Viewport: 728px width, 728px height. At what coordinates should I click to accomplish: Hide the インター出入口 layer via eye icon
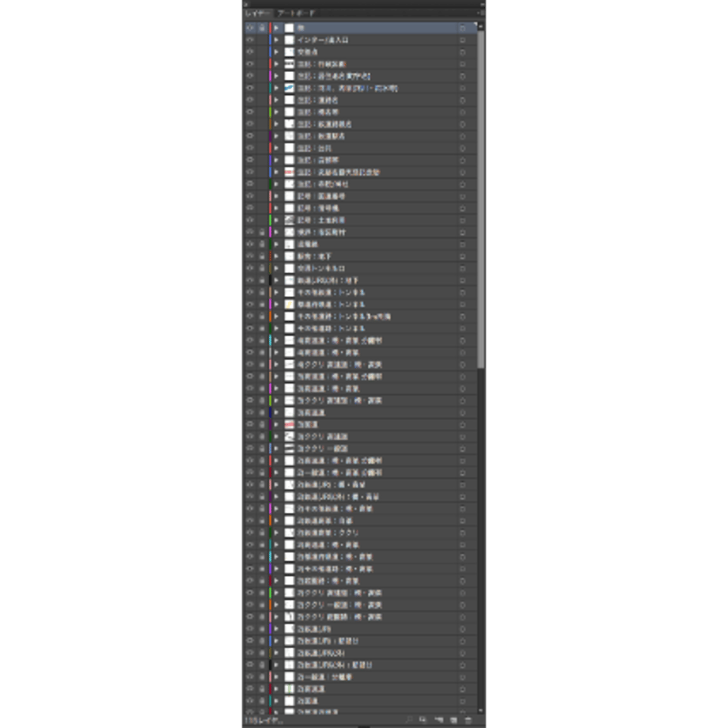tap(250, 40)
